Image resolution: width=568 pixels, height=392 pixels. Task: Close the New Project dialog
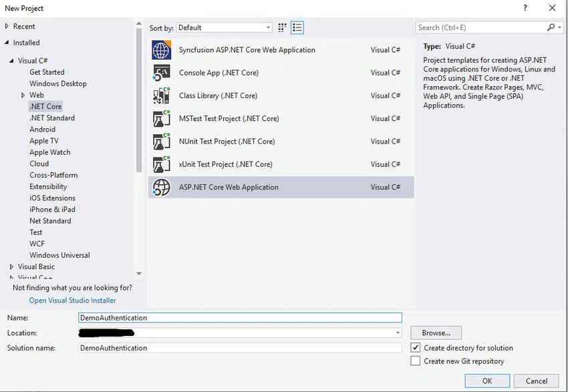click(552, 8)
